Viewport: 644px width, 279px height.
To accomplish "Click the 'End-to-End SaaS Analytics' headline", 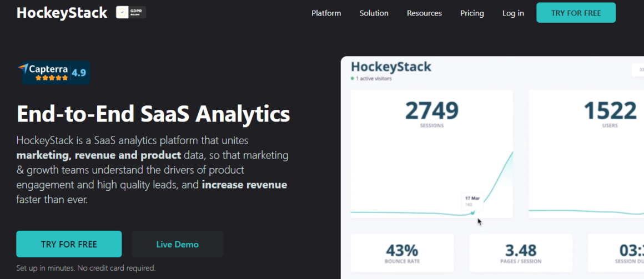I will tap(153, 114).
